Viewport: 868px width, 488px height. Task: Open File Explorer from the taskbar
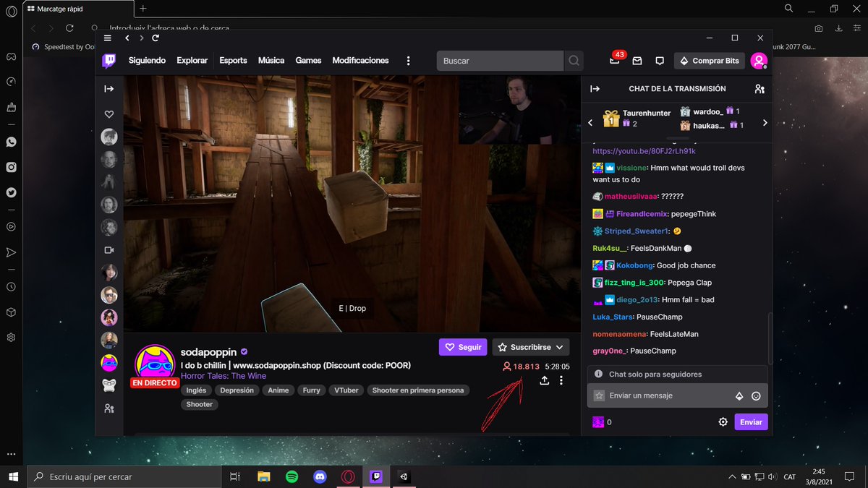tap(264, 476)
